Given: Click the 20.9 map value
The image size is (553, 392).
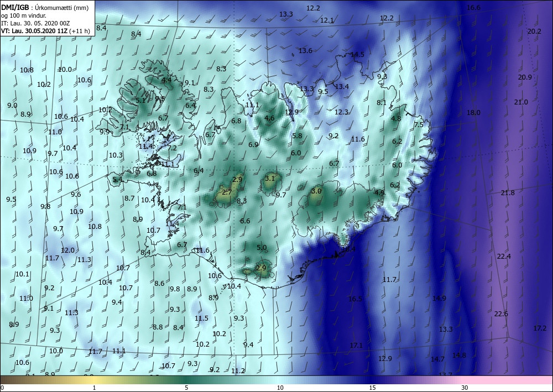Looking at the screenshot, I should pos(525,77).
